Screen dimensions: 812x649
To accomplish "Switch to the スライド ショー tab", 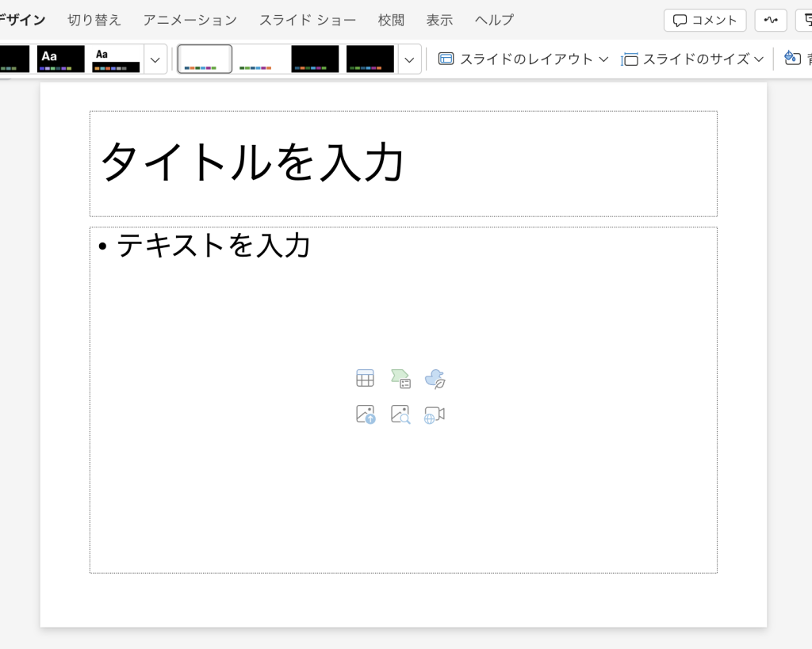I will pos(308,20).
